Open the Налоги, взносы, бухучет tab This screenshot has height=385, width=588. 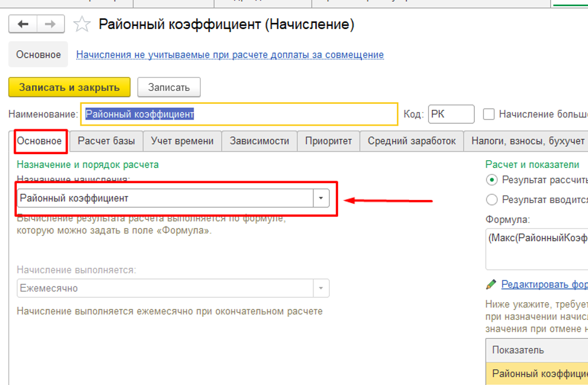526,141
